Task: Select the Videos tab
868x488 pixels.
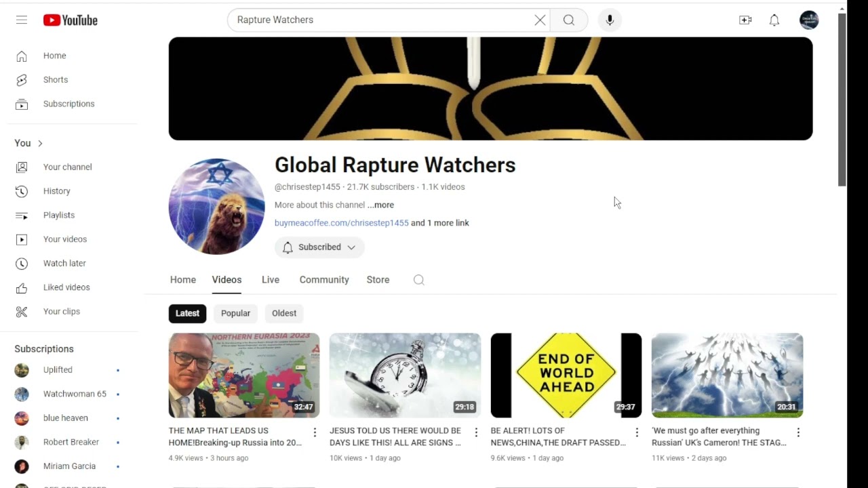Action: (226, 280)
